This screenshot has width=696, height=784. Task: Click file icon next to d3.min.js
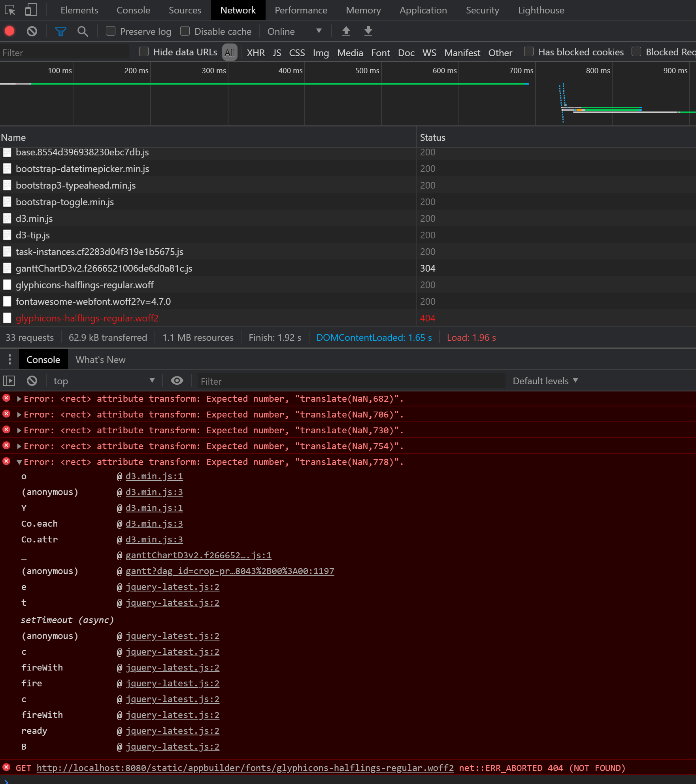tap(7, 218)
